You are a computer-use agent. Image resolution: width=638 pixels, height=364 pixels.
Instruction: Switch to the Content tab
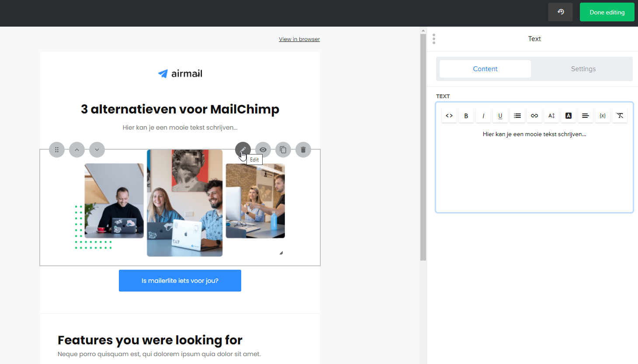485,69
